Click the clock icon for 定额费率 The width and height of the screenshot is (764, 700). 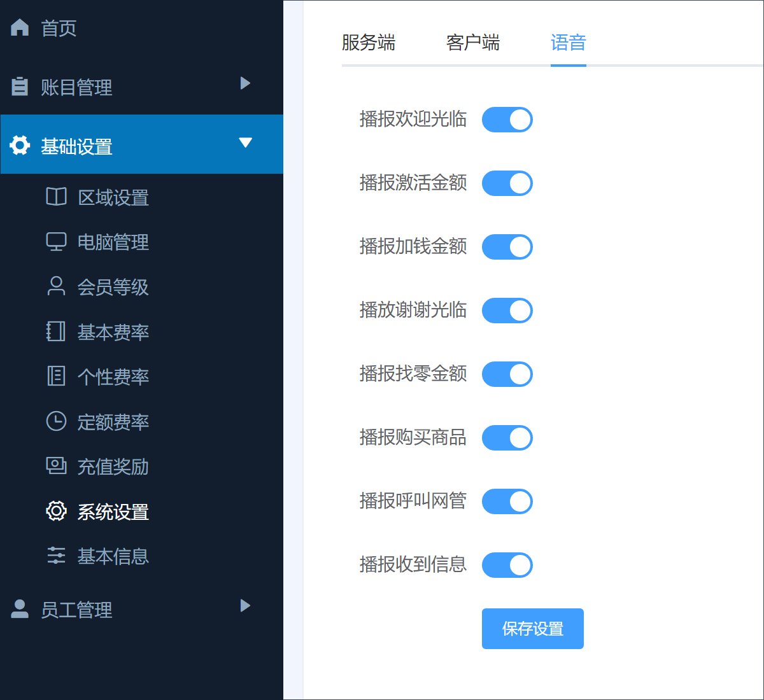point(56,421)
